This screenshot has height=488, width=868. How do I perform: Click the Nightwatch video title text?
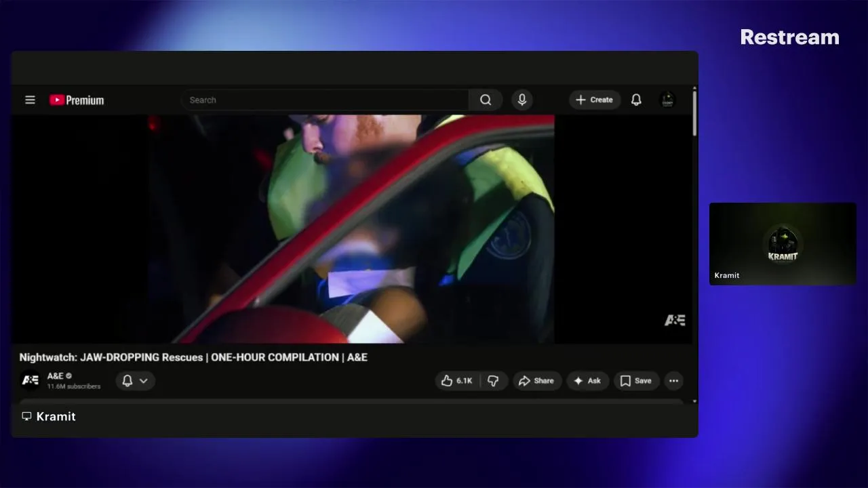(x=193, y=357)
